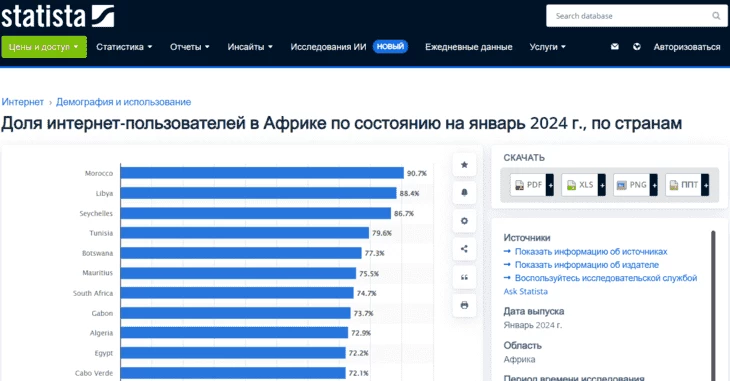
Task: Click the print icon beside chart
Action: pos(464,305)
